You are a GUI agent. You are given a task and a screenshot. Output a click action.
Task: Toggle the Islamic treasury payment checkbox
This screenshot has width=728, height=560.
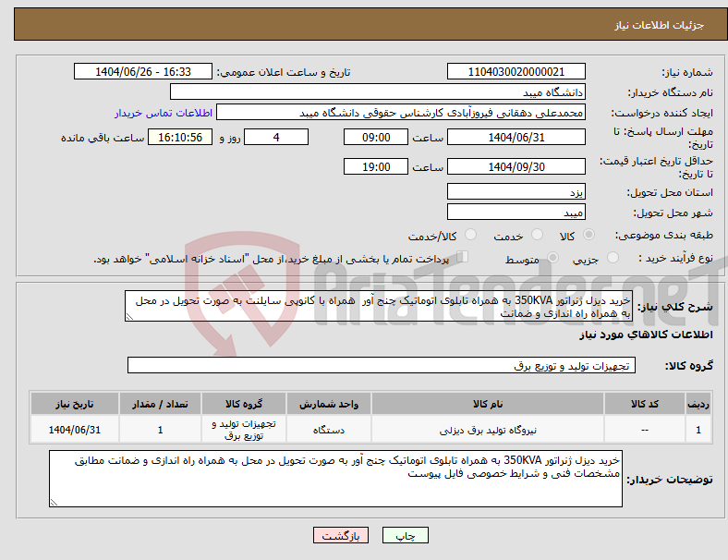(463, 256)
